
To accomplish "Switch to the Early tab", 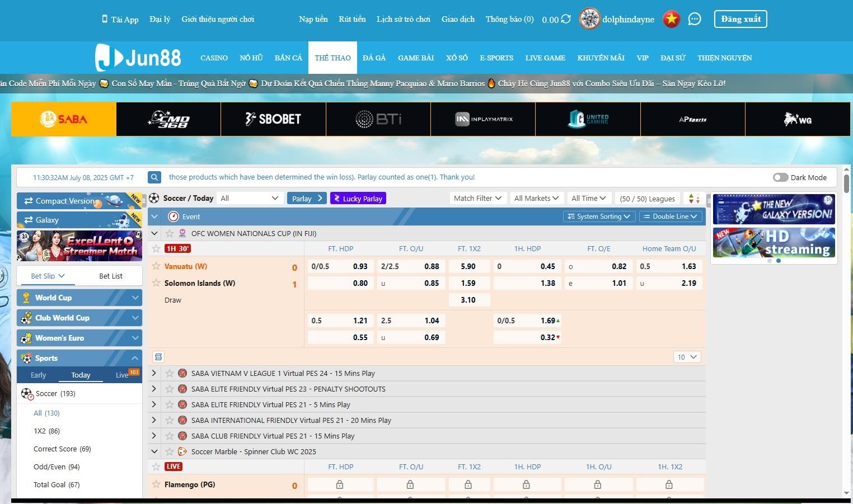I will [39, 375].
